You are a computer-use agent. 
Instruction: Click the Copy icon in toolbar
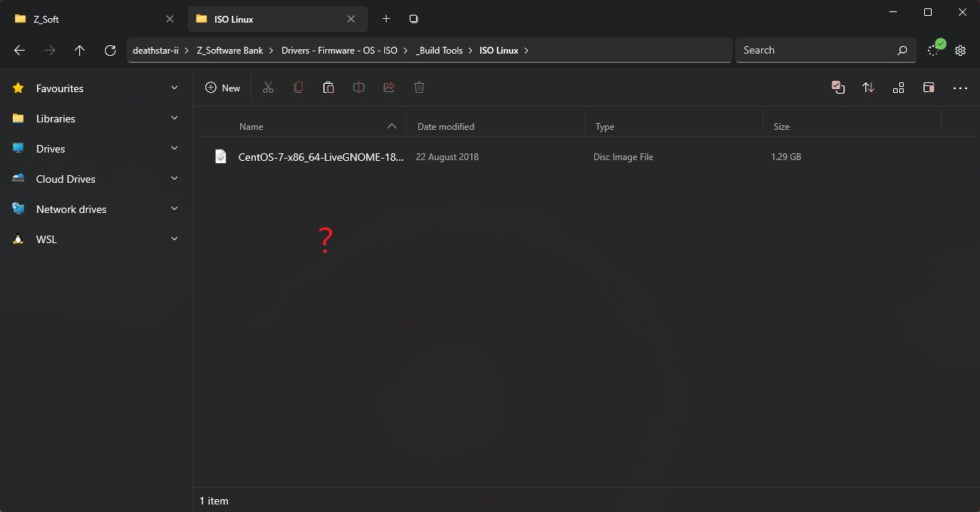coord(298,88)
